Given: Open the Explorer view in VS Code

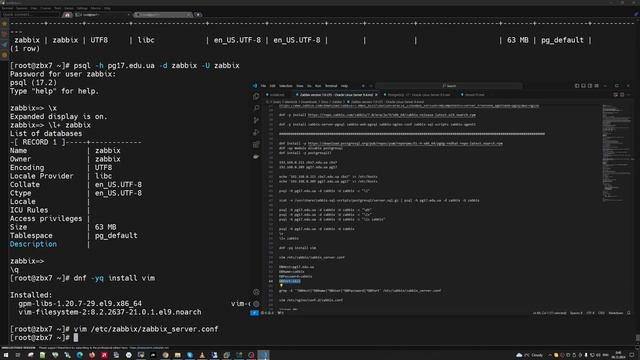Looking at the screenshot, I should [x=256, y=96].
